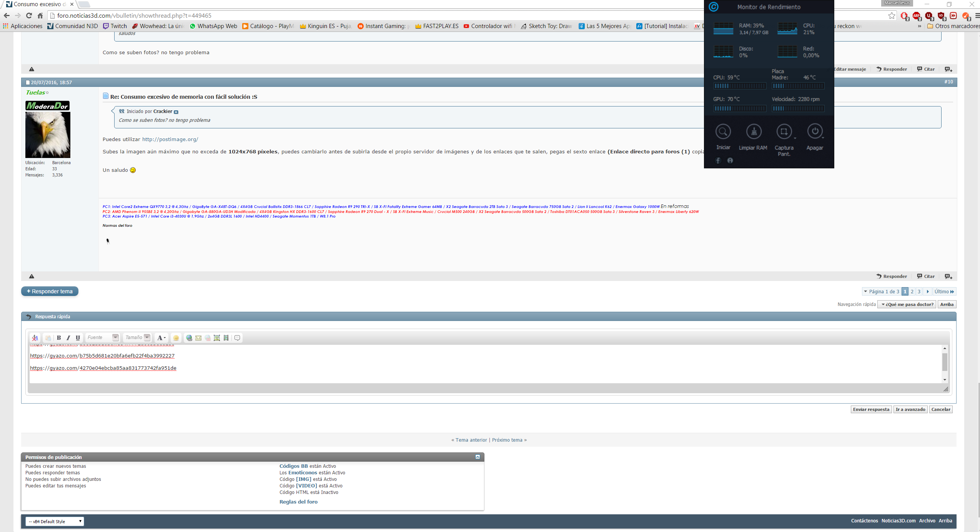
Task: Go to page 2 of thread
Action: click(x=912, y=291)
